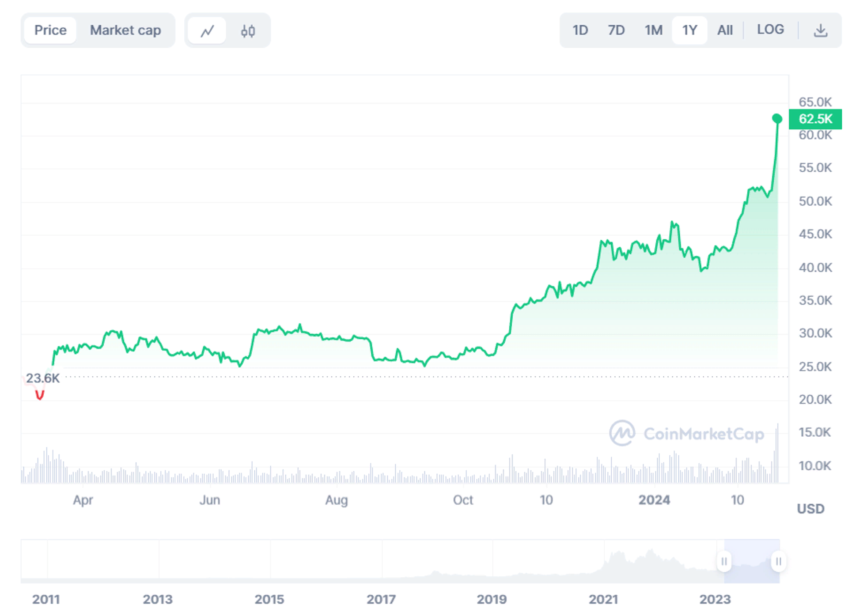
Task: Click the USD axis label
Action: [811, 509]
